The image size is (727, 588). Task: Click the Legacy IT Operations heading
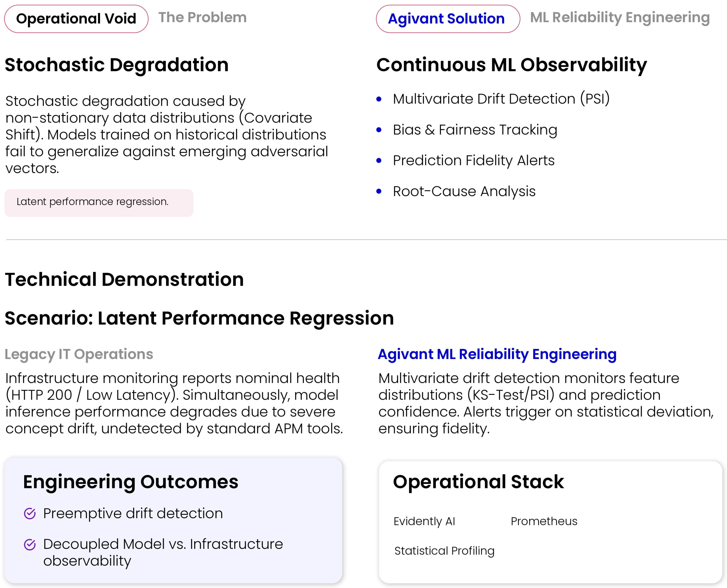(x=79, y=354)
